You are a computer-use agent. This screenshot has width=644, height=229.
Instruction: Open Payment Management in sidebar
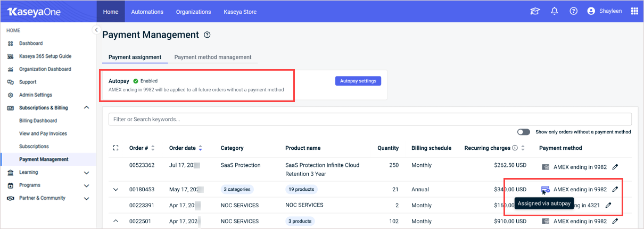[x=44, y=159]
